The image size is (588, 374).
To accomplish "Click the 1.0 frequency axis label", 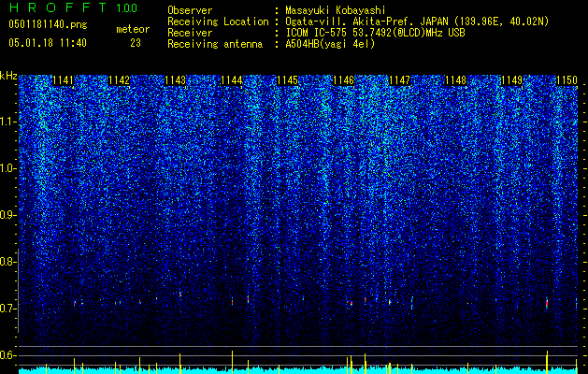I will (x=7, y=168).
